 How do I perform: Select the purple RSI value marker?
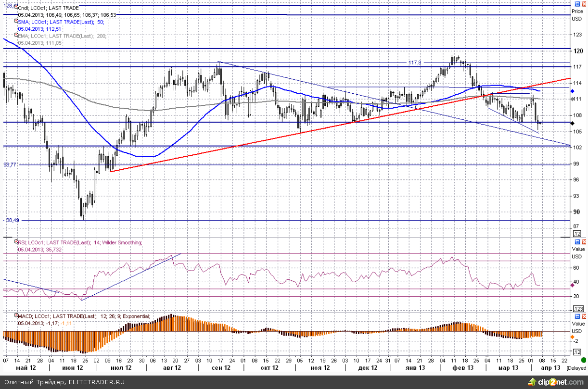point(572,285)
